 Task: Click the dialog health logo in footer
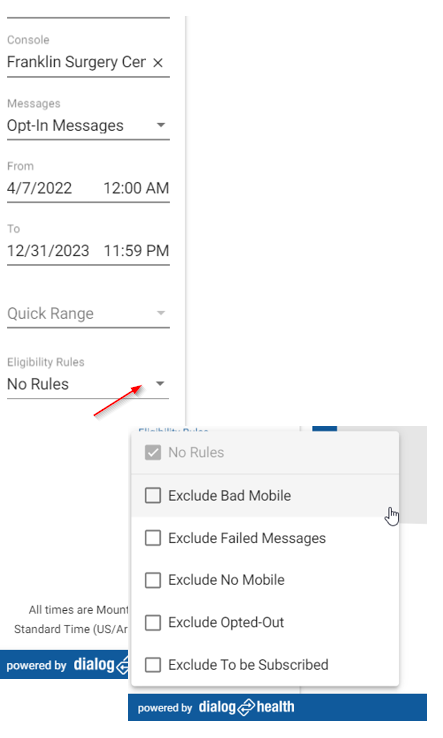tap(246, 707)
